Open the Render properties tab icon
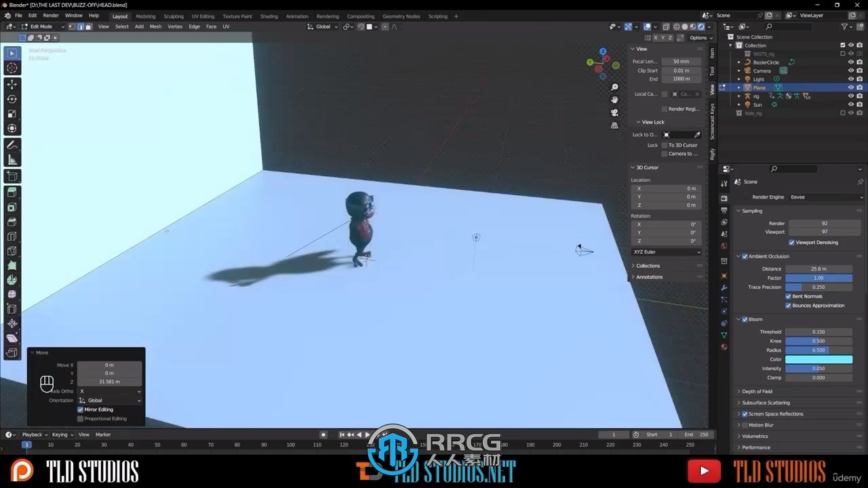868x488 pixels. click(x=724, y=199)
